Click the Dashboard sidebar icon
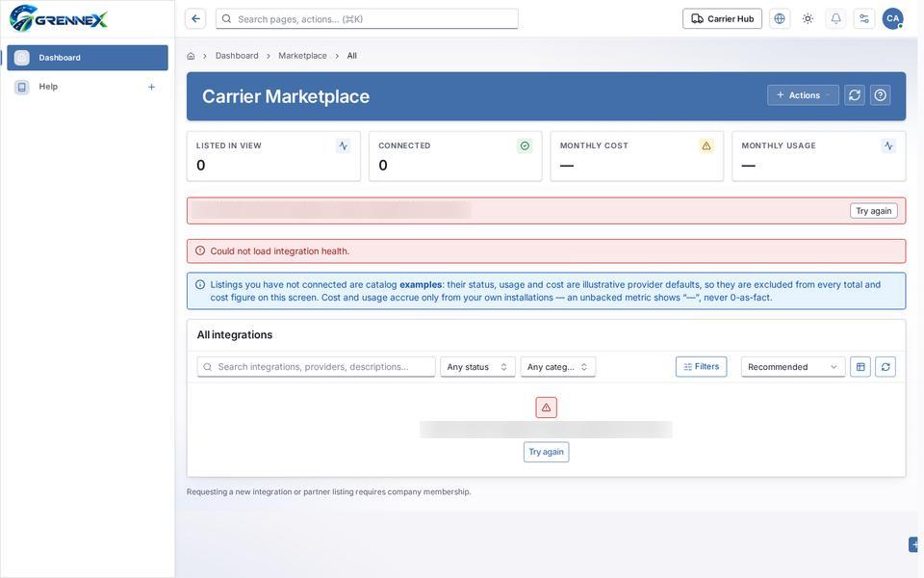This screenshot has height=578, width=924. click(22, 58)
